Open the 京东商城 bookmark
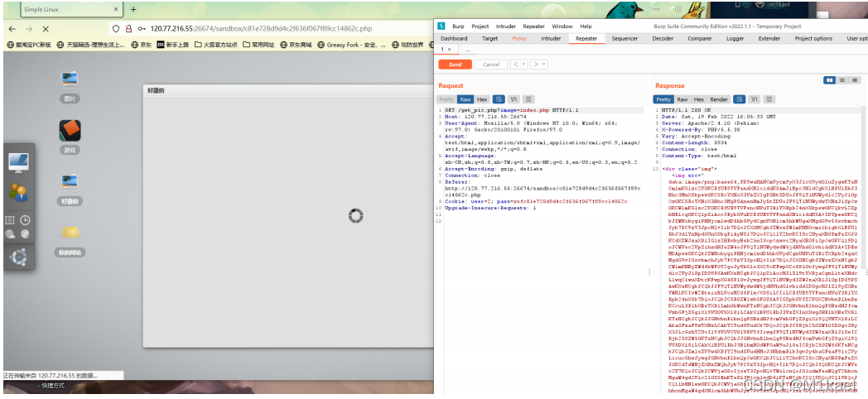The width and height of the screenshot is (868, 399). pyautogui.click(x=297, y=45)
